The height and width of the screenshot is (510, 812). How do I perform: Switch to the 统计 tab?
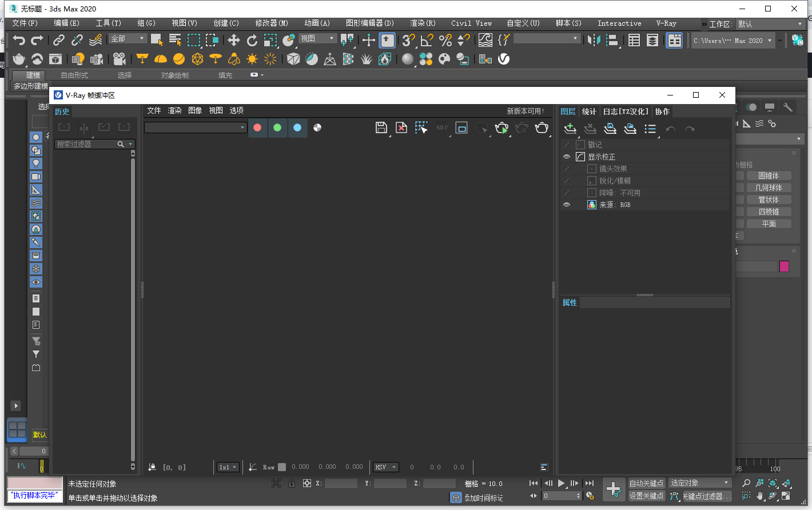point(589,111)
